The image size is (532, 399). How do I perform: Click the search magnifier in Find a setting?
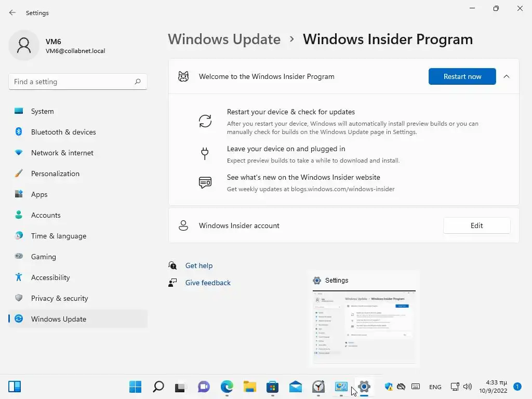[x=137, y=82]
